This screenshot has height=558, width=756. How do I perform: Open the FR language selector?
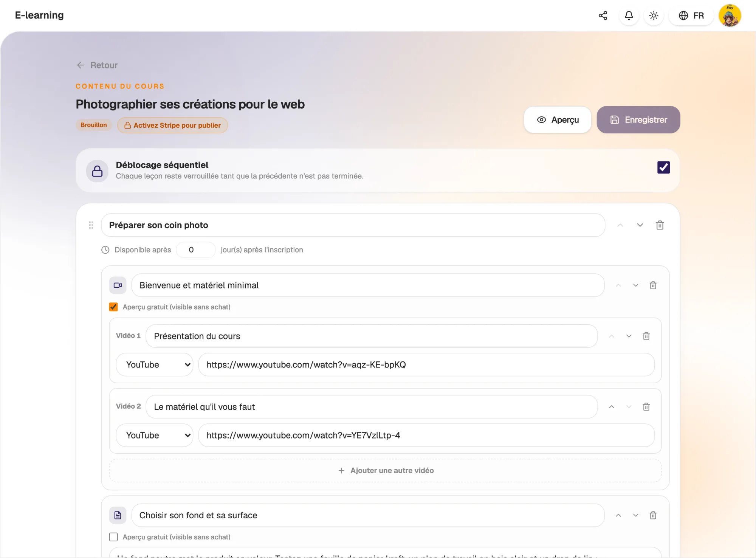pyautogui.click(x=691, y=15)
